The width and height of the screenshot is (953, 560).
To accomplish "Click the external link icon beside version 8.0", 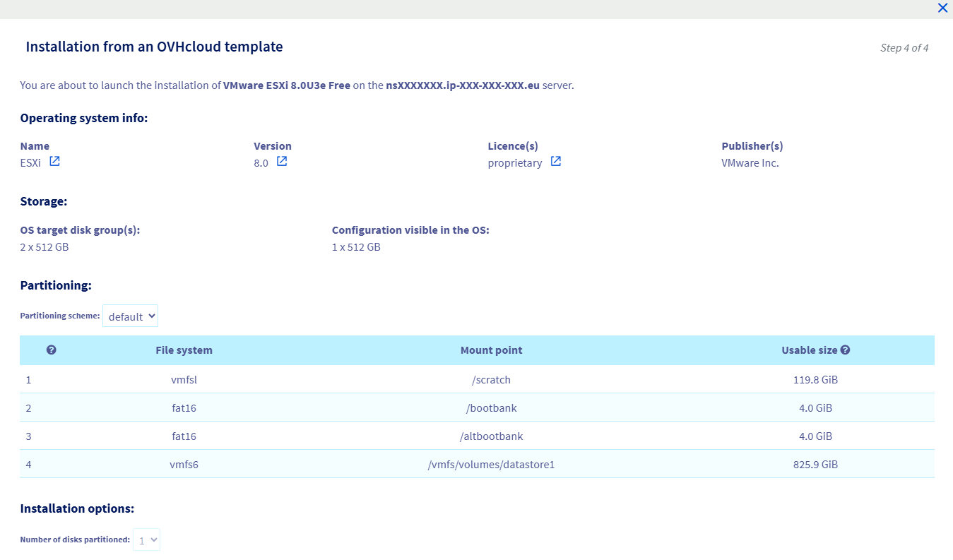I will 282,162.
